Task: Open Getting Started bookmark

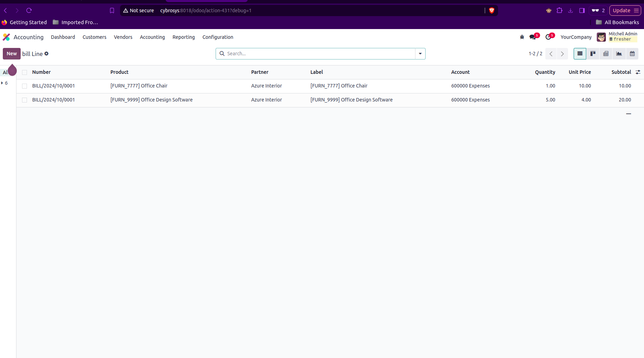Action: coord(24,22)
